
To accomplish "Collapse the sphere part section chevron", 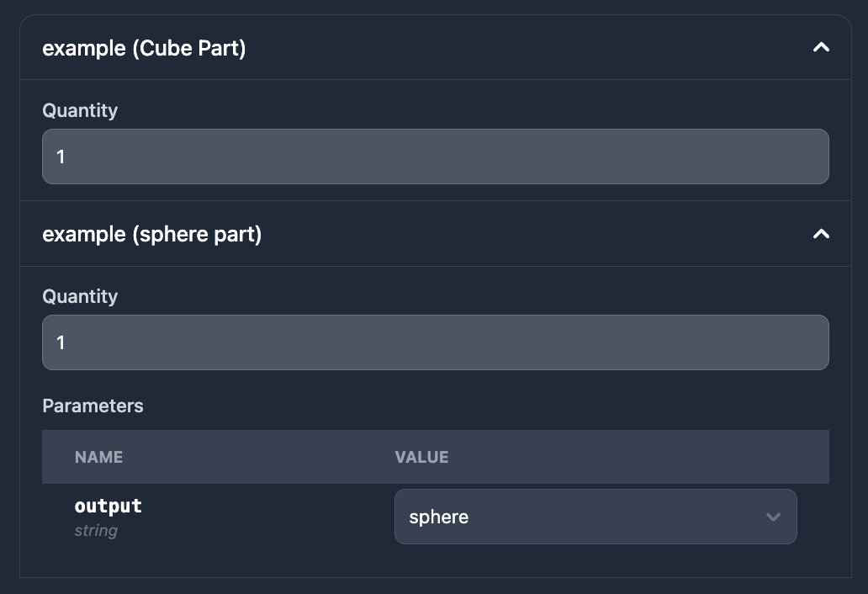I will tap(821, 234).
